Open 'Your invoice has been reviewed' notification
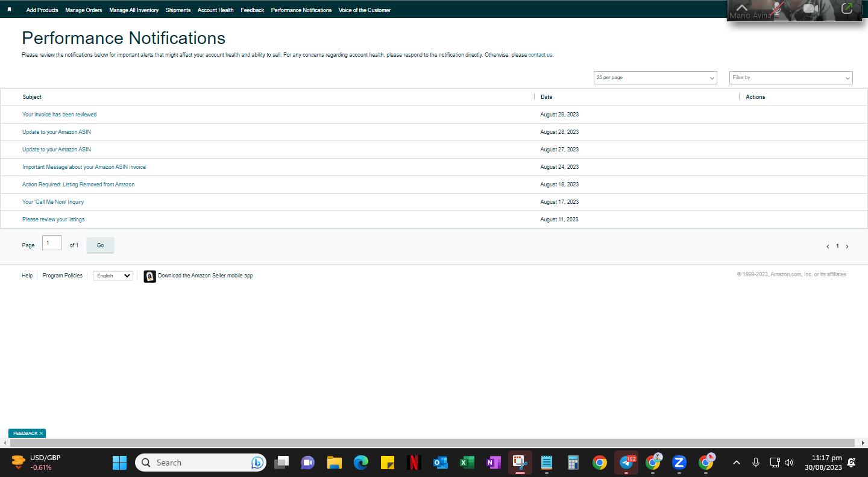This screenshot has width=868, height=477. [x=60, y=115]
